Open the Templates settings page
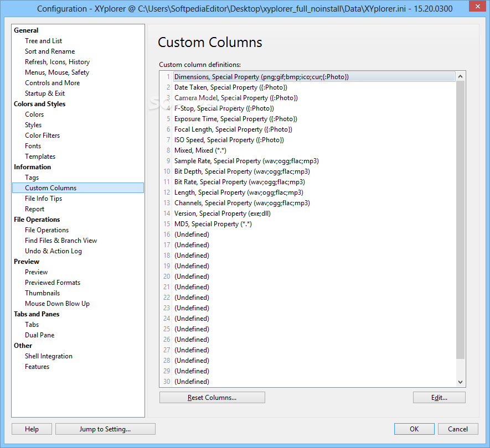Viewport: 490px width, 448px height. [x=40, y=157]
